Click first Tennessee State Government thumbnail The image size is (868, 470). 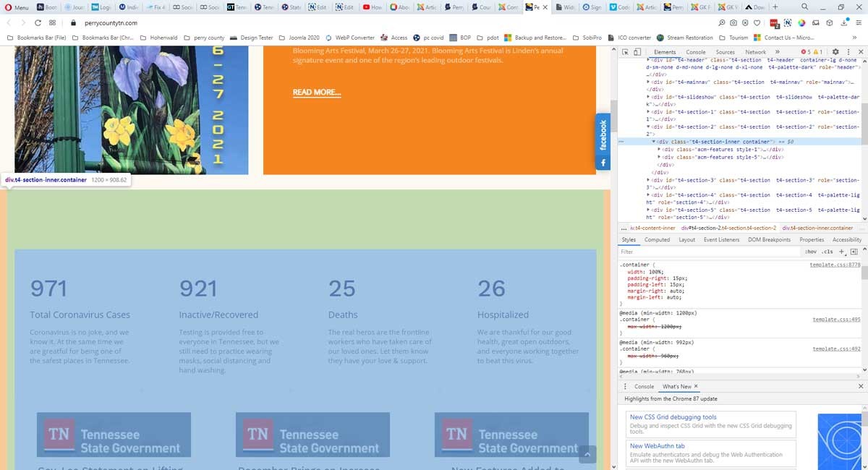(114, 435)
